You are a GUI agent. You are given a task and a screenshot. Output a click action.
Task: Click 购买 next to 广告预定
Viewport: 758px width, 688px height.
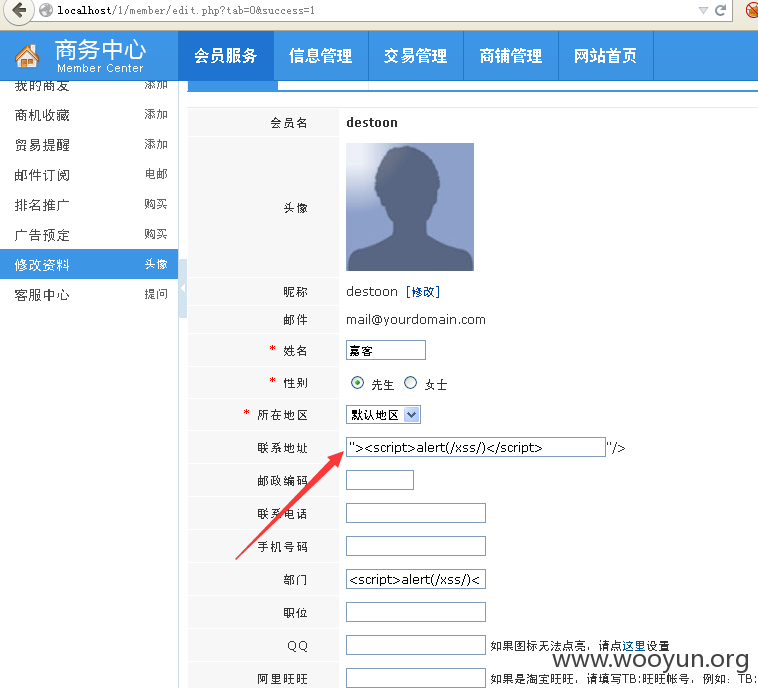point(156,234)
